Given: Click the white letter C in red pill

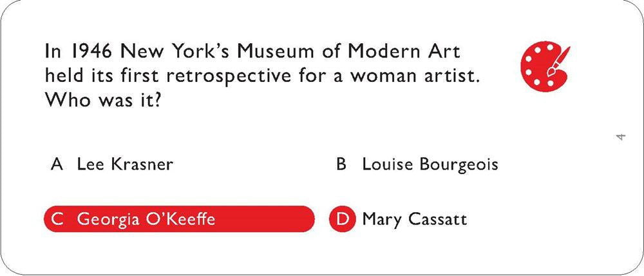Looking at the screenshot, I should 57,219.
